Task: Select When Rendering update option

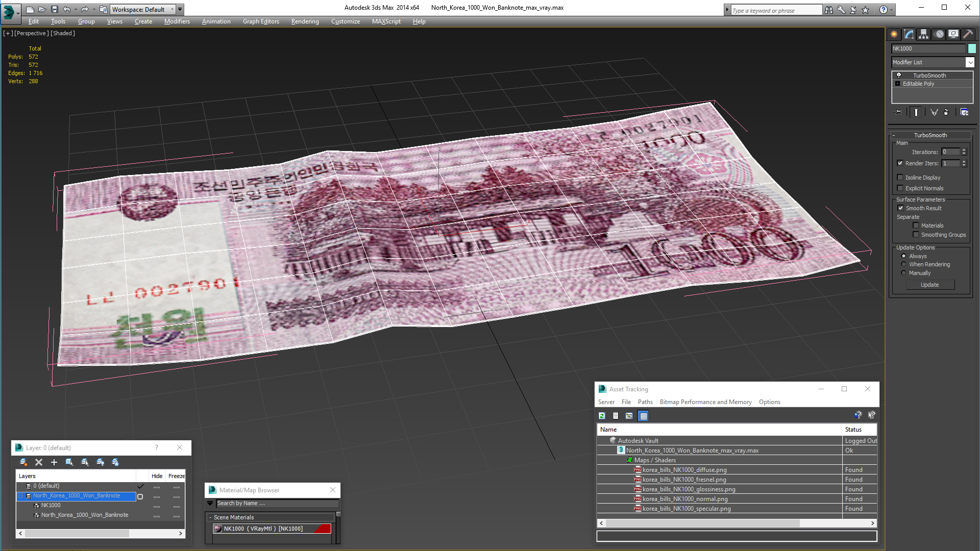Action: (x=903, y=264)
